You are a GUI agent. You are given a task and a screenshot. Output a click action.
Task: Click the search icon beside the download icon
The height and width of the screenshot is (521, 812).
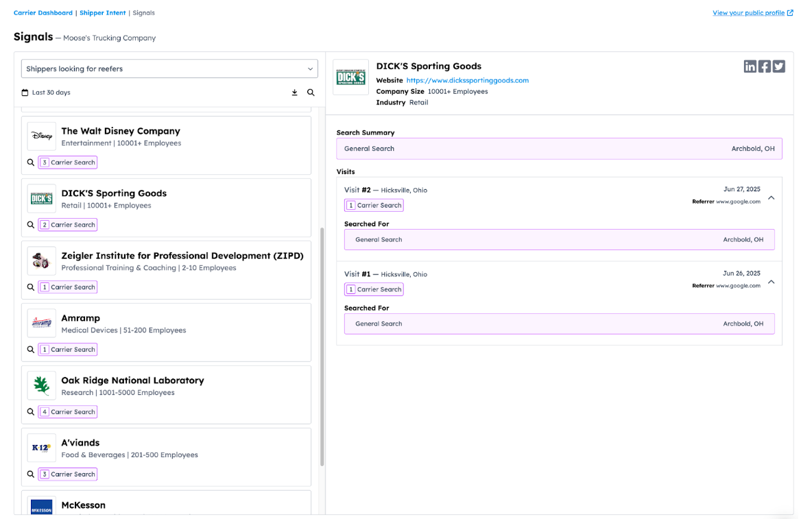click(x=311, y=93)
